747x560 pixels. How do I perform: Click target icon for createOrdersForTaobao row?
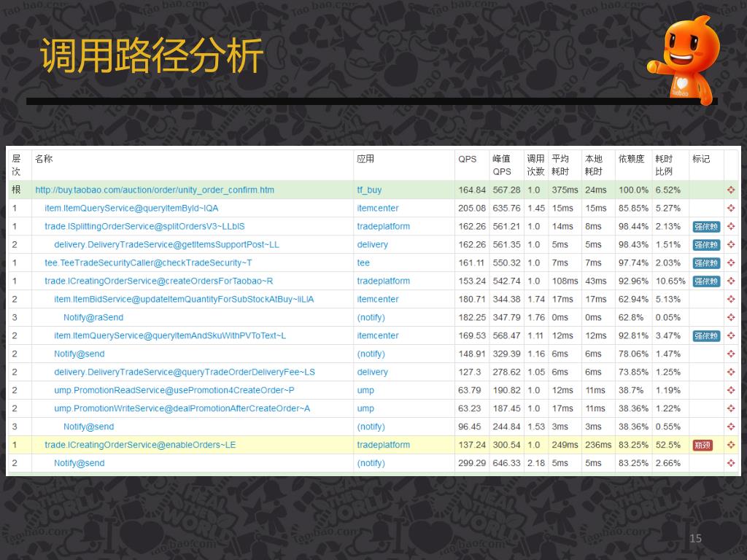[x=731, y=281]
